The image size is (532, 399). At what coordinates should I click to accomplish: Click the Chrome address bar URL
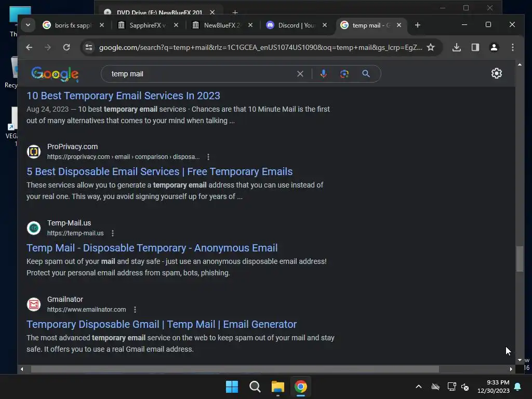[x=260, y=47]
